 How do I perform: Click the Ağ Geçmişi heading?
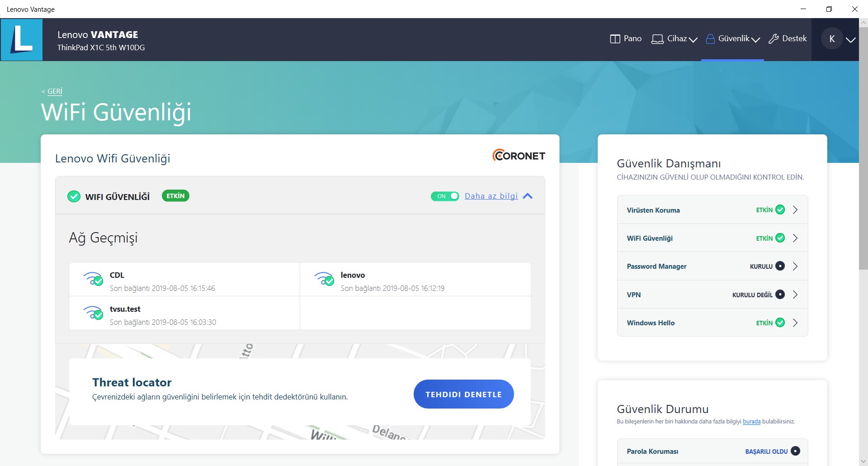pos(103,238)
